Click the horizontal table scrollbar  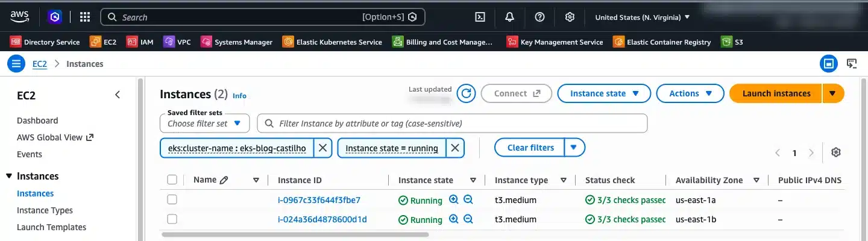295,234
